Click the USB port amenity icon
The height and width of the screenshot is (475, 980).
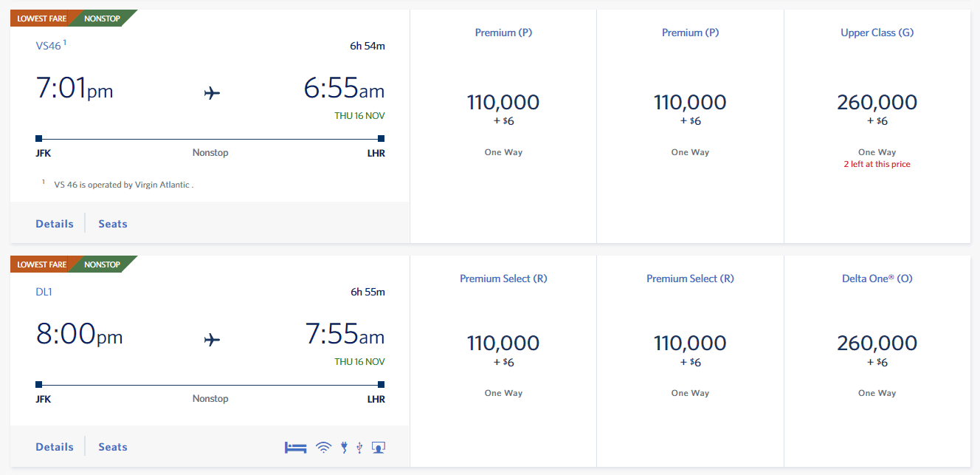point(359,447)
